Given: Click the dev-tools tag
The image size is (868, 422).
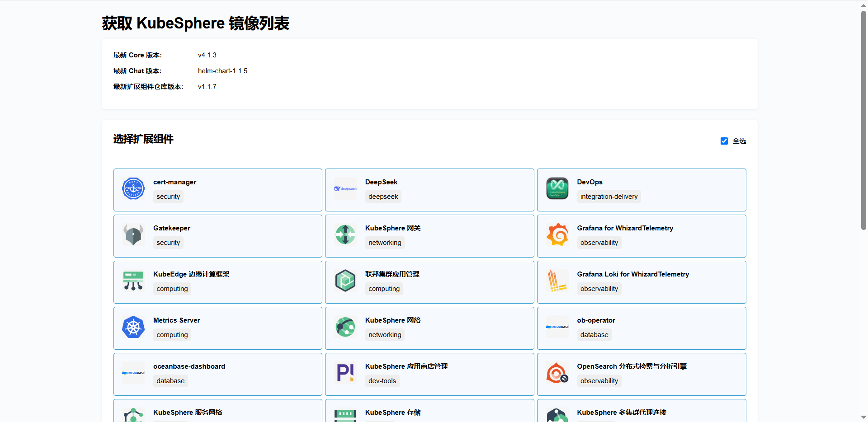Looking at the screenshot, I should coord(382,381).
